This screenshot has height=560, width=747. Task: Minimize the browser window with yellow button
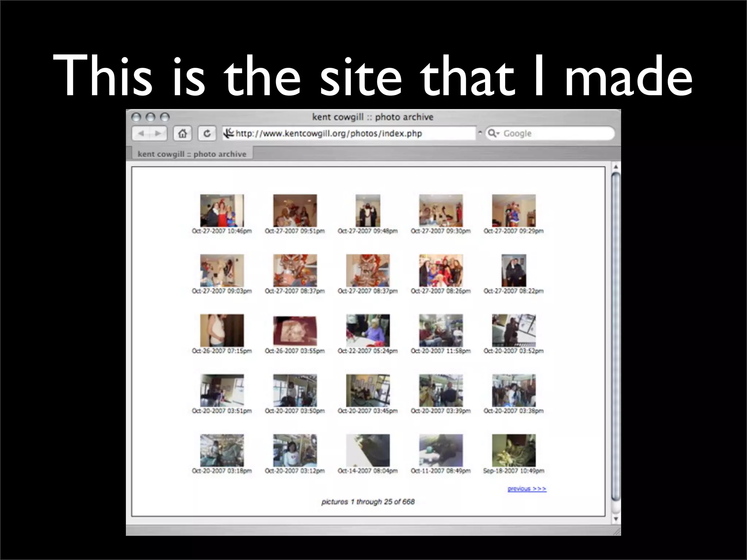pyautogui.click(x=150, y=117)
